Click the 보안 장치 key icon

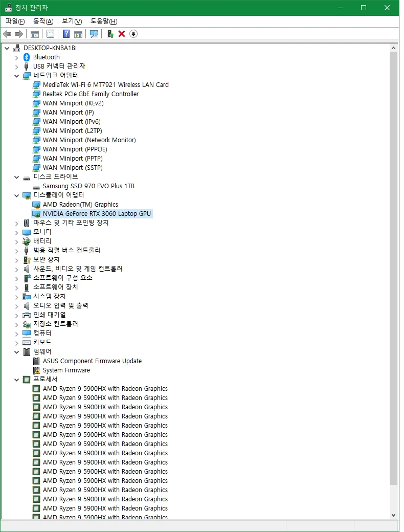pyautogui.click(x=27, y=259)
